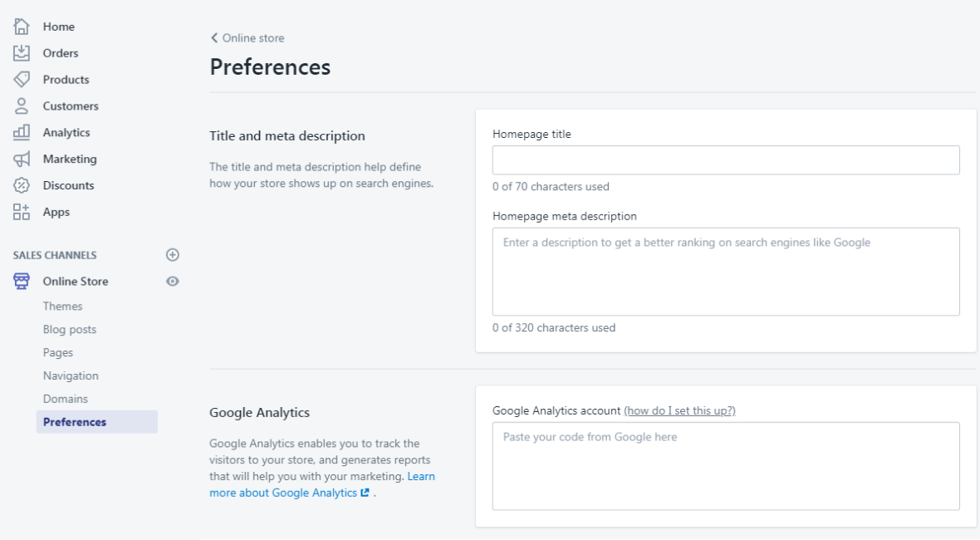Viewport: 980px width, 540px height.
Task: View the online store with eye icon
Action: 173,282
